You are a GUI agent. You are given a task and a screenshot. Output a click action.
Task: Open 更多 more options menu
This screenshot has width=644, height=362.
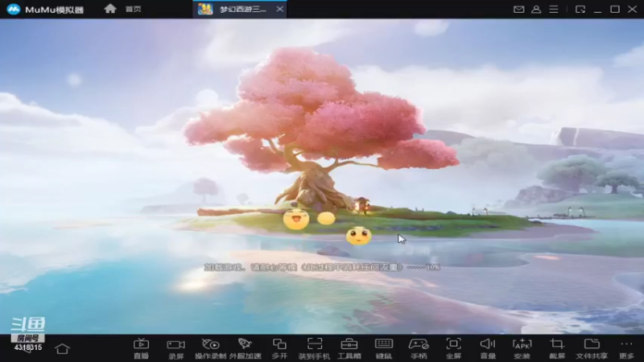pos(626,348)
